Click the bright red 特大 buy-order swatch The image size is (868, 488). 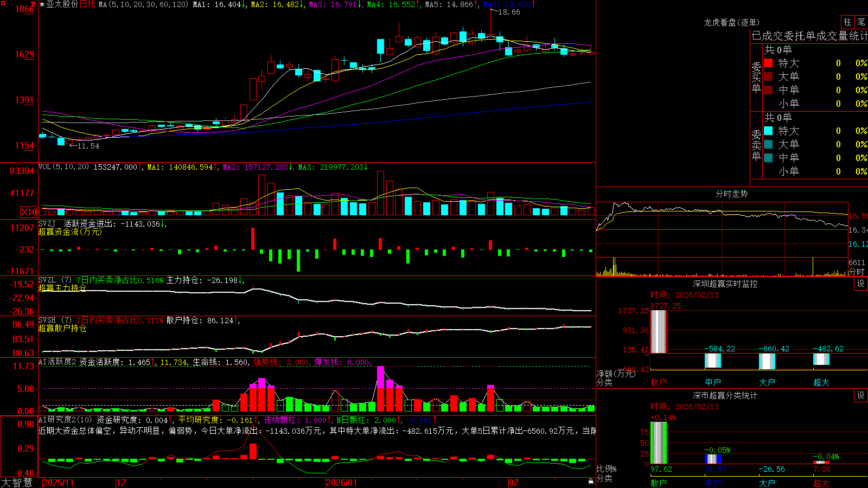pyautogui.click(x=768, y=63)
